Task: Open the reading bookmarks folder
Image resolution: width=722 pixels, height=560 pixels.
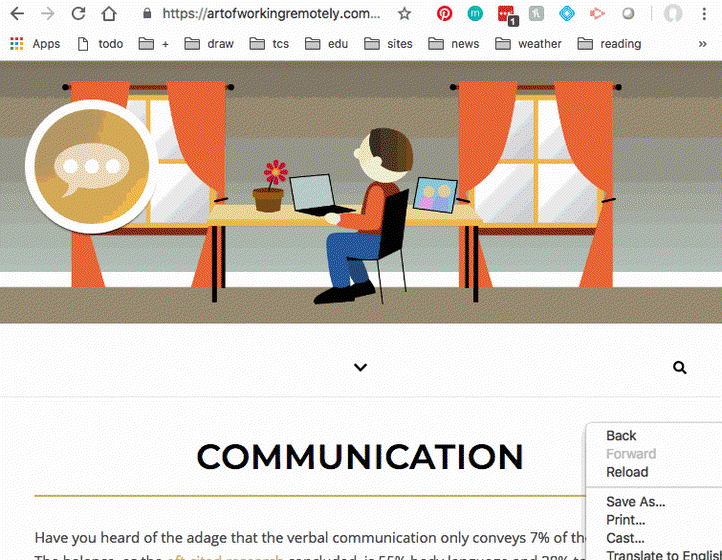Action: (609, 44)
